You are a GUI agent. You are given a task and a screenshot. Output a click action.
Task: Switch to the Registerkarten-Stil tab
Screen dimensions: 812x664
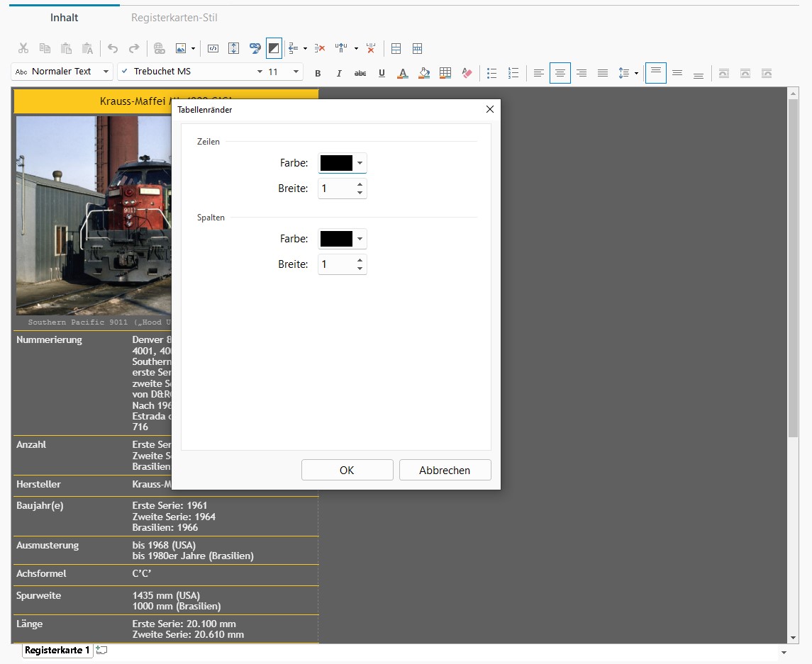(174, 18)
